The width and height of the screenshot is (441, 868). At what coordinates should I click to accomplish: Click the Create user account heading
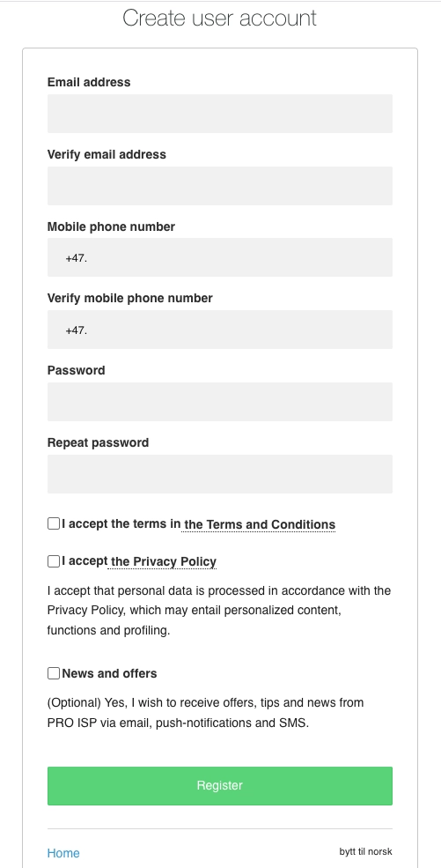[219, 18]
